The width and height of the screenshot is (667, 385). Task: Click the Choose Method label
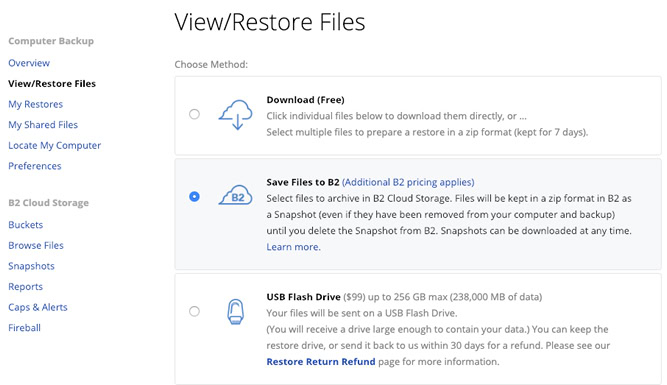pos(211,64)
